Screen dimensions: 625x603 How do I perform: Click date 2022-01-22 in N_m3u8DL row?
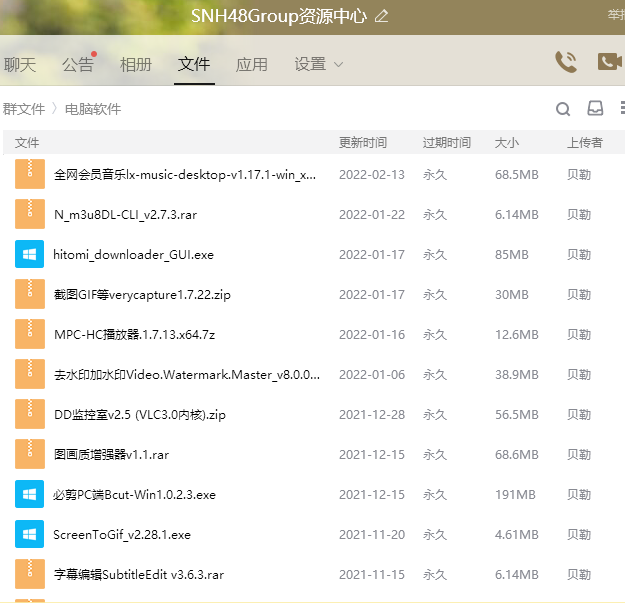pos(372,215)
